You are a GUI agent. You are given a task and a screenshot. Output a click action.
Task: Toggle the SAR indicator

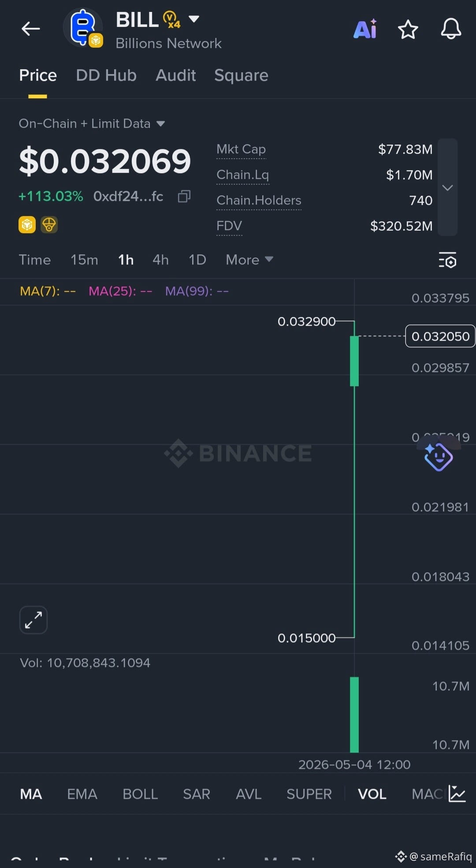click(x=197, y=794)
